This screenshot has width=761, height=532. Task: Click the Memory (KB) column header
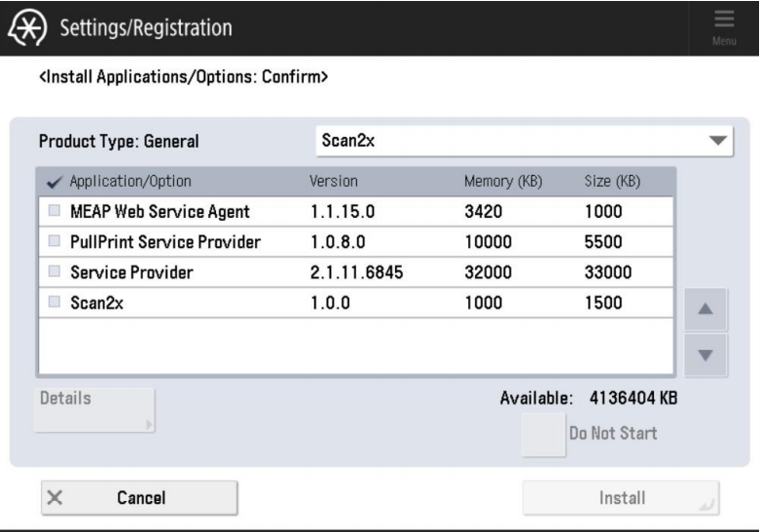click(502, 181)
